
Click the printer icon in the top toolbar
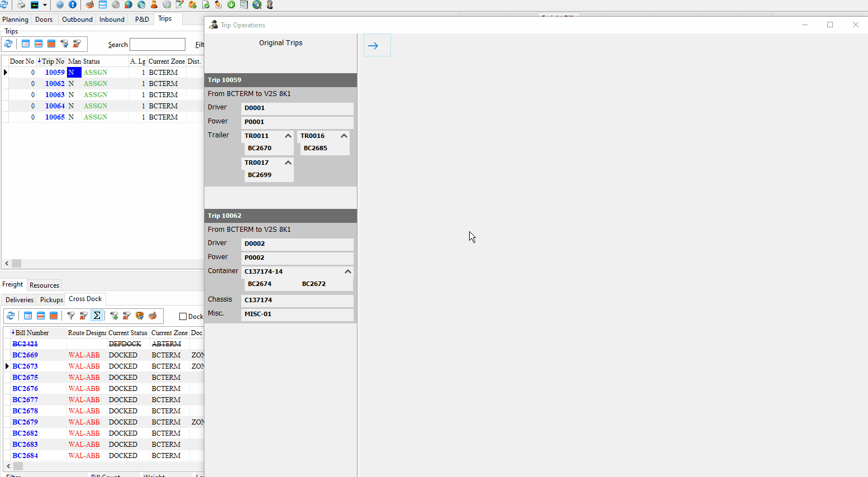tap(21, 4)
